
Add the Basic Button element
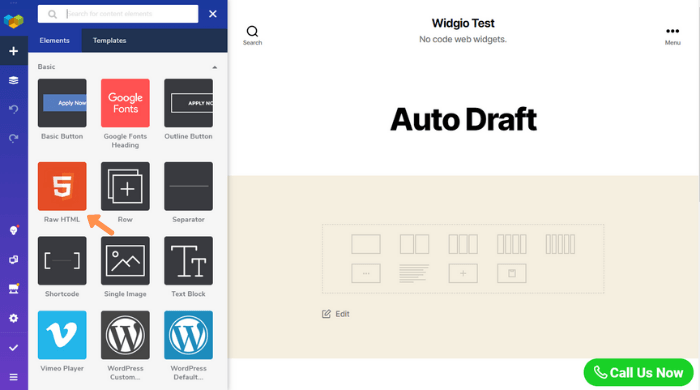[x=62, y=103]
